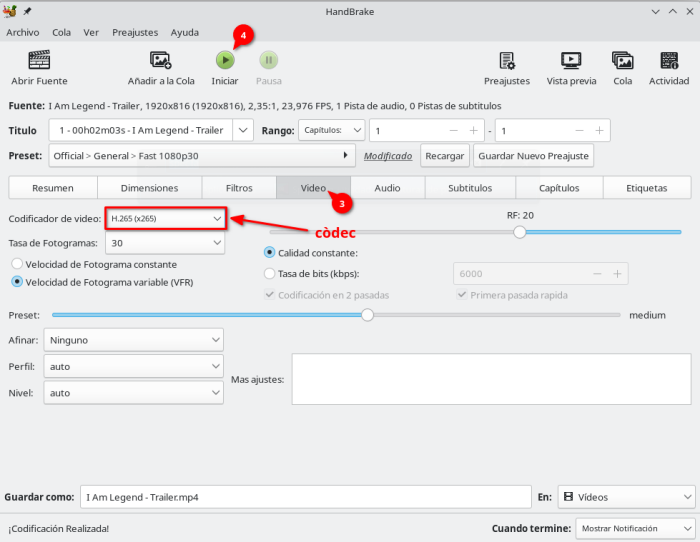This screenshot has height=542, width=700.
Task: Click the Guardar como filename field
Action: pos(306,497)
